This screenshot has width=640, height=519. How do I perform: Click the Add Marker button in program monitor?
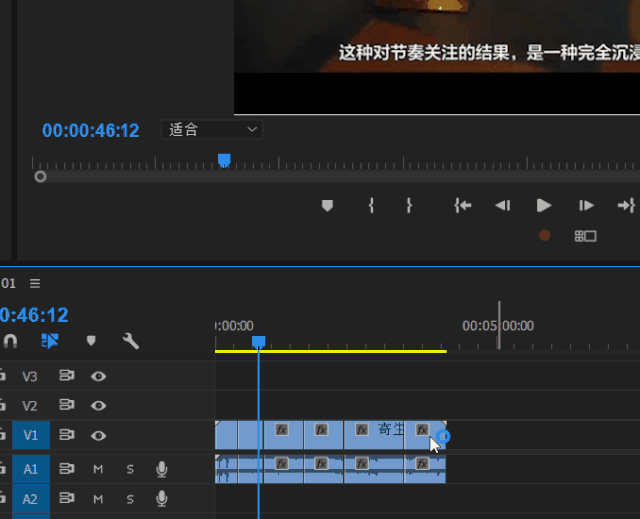[327, 205]
